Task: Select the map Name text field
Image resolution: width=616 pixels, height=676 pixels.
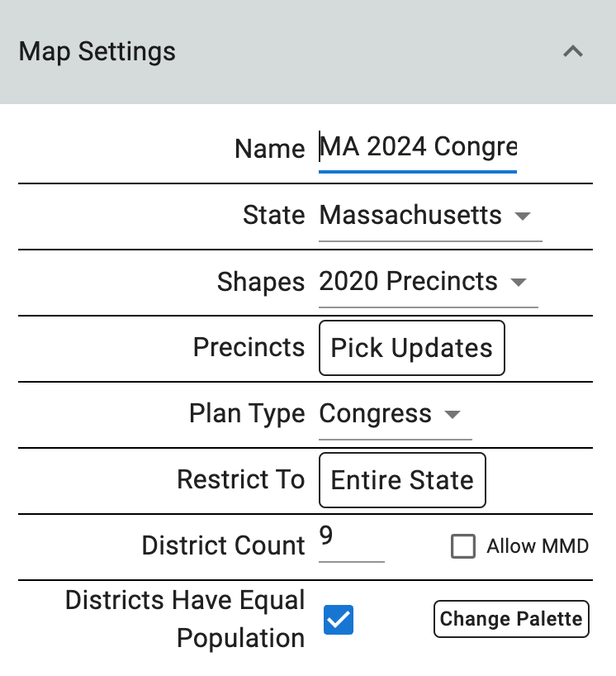Action: (417, 148)
